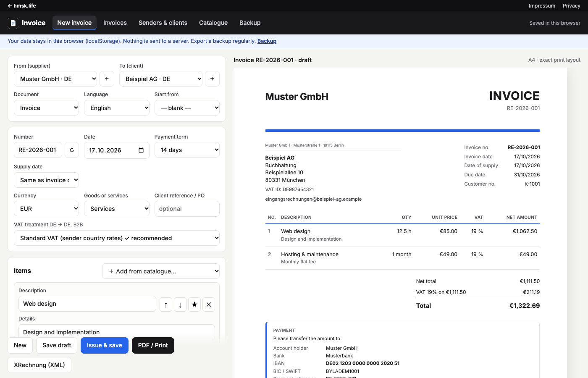The image size is (588, 378).
Task: Open the Invoices tab
Action: pos(115,23)
